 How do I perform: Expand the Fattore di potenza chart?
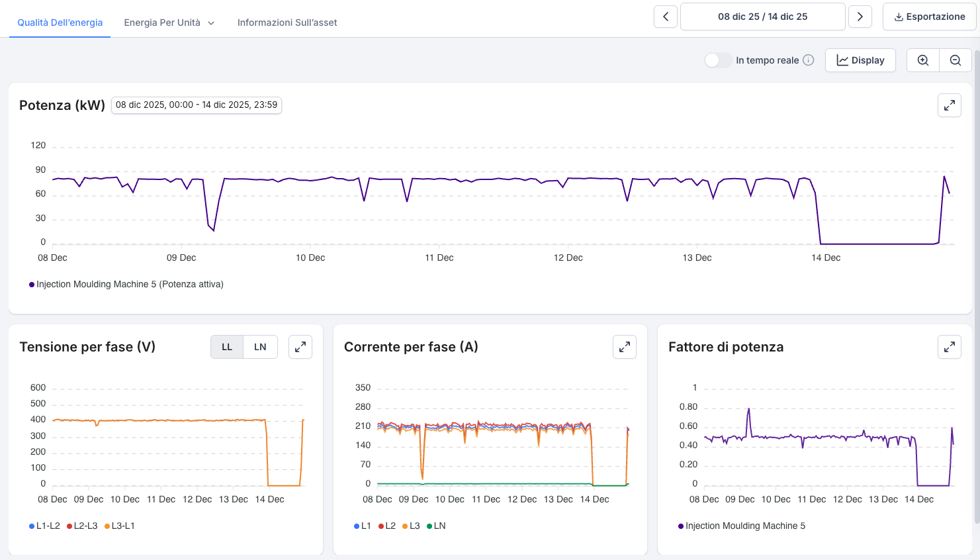pyautogui.click(x=949, y=347)
